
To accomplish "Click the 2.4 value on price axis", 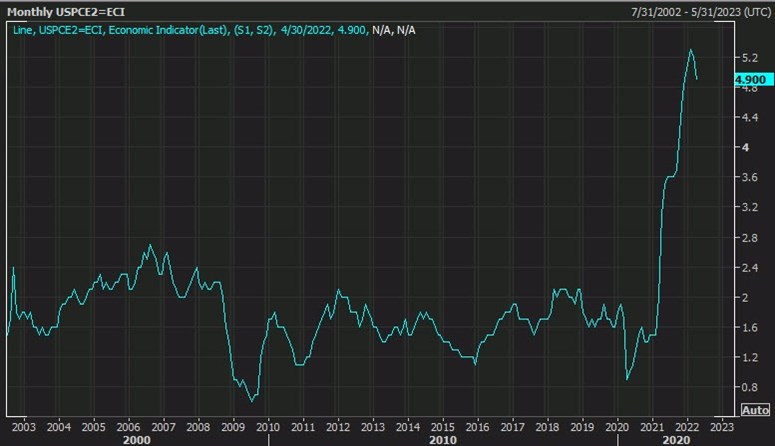I will point(746,268).
